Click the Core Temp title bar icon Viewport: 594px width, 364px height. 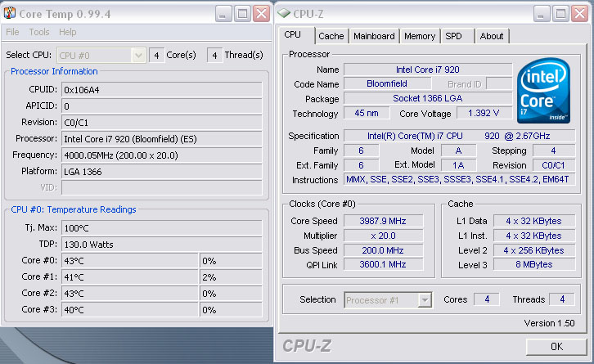click(10, 13)
